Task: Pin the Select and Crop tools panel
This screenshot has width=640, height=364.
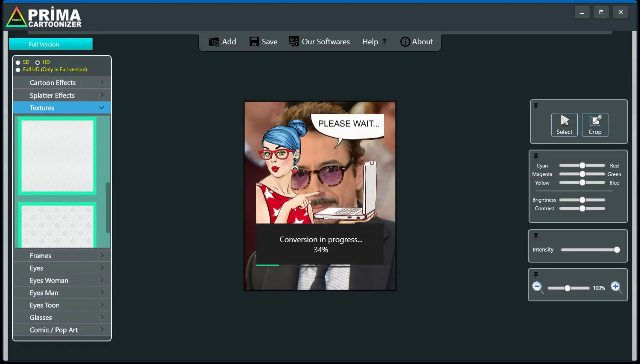Action: 536,106
